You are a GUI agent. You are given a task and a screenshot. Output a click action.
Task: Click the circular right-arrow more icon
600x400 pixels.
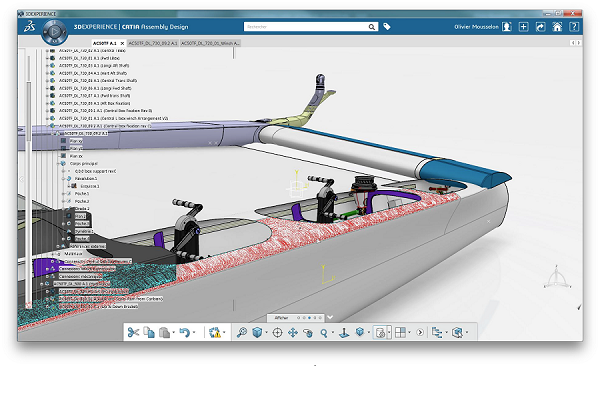pyautogui.click(x=420, y=332)
